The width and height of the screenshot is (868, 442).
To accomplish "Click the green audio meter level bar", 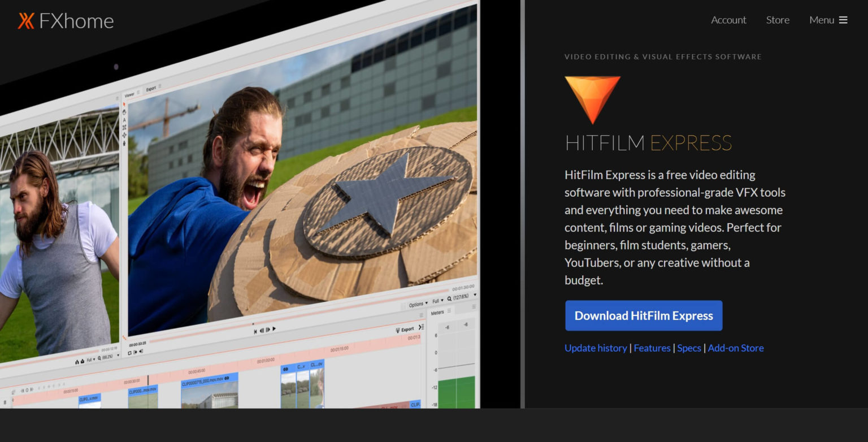I will pos(458,393).
